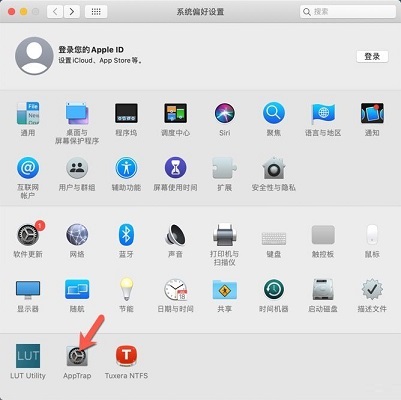
Task: Open 声音 (Sound) preferences
Action: (175, 235)
